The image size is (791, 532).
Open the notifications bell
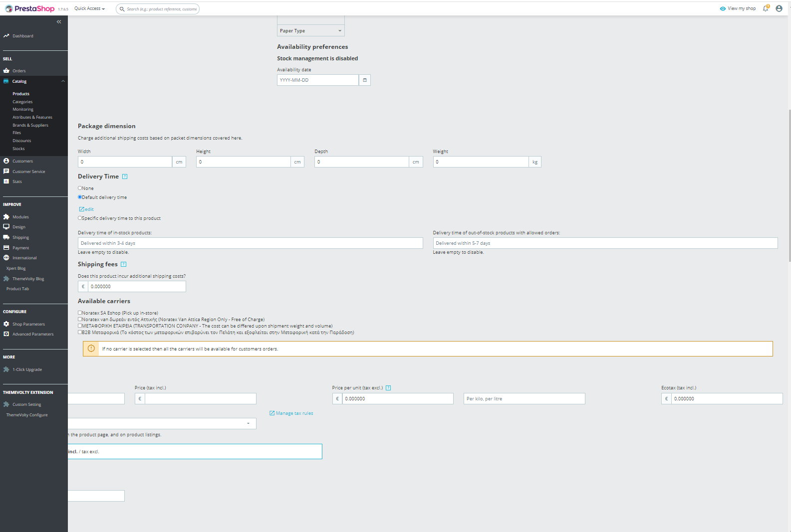(766, 8)
